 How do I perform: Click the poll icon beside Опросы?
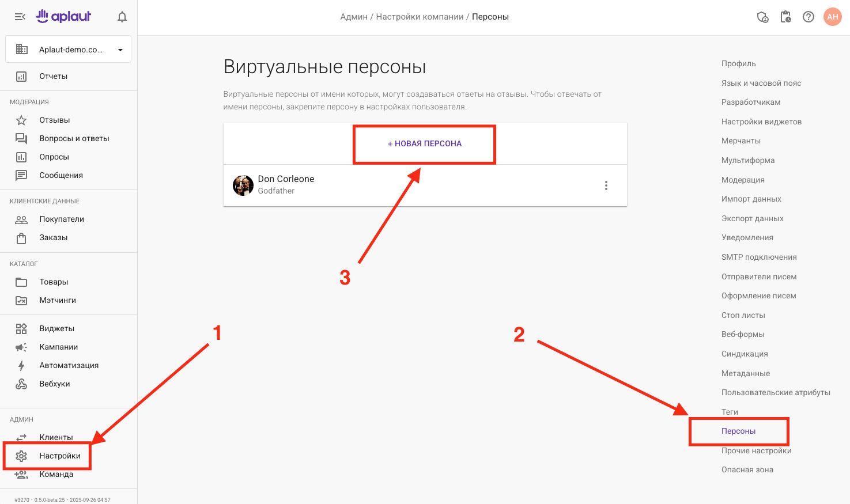coord(21,157)
